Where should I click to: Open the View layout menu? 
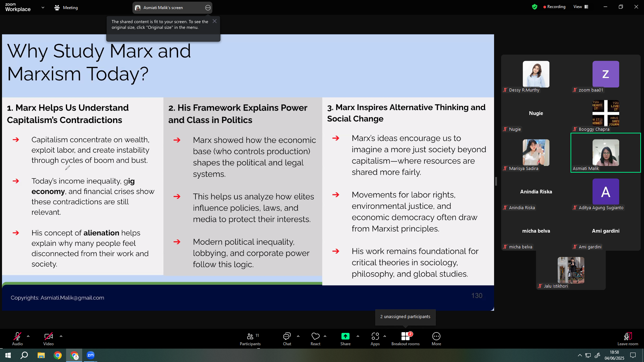point(581,7)
